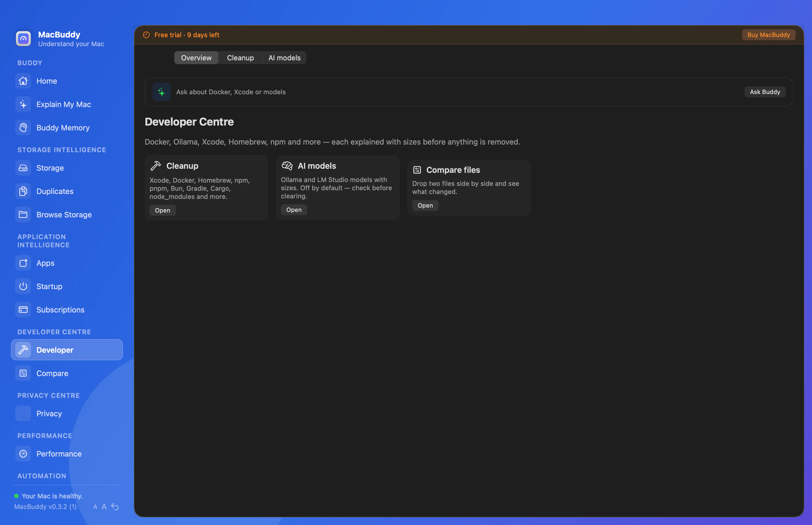Click the Developer hammer icon in sidebar
Screen dimensions: 812x525
[x=23, y=350]
